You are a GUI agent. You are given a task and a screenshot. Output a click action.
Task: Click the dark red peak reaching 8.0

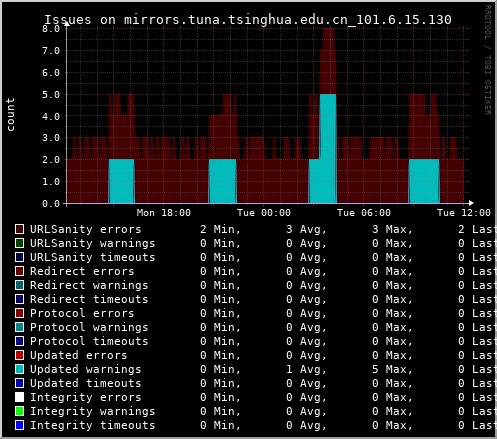tap(328, 60)
